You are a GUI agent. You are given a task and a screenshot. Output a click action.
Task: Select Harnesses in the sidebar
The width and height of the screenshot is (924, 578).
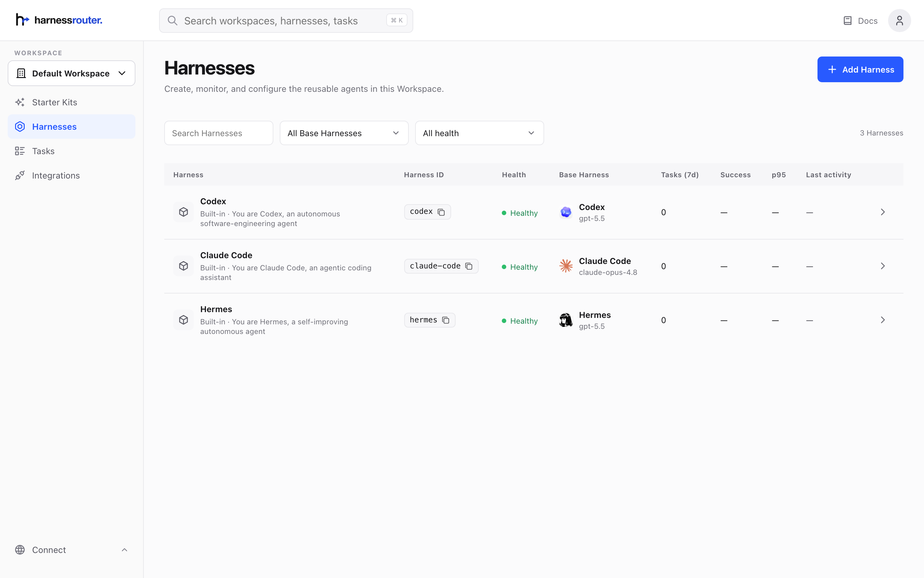(x=72, y=127)
